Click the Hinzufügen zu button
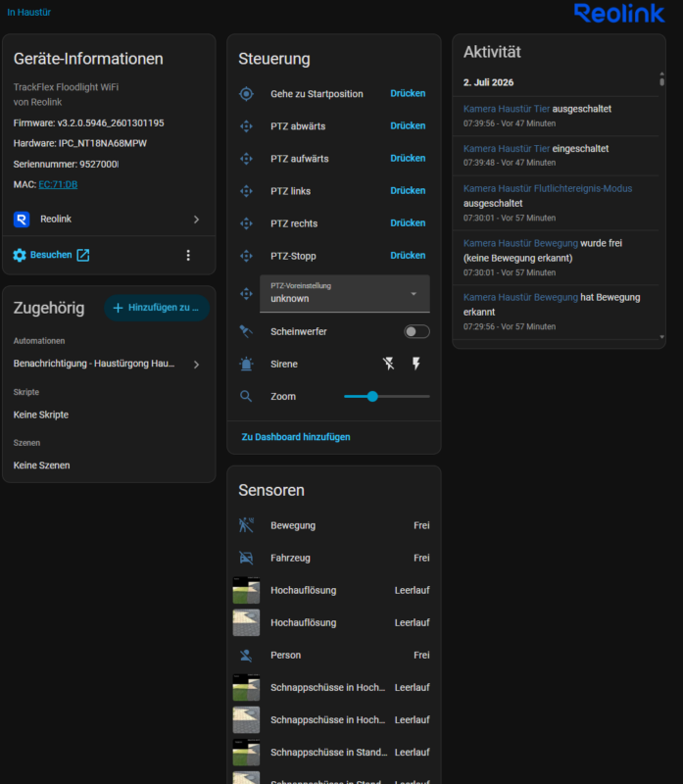This screenshot has width=683, height=784. pos(157,308)
